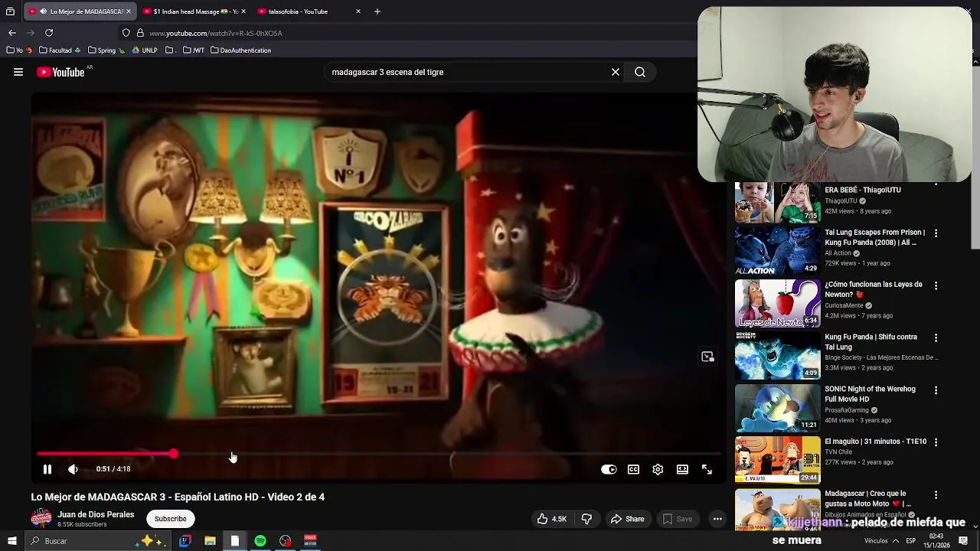The height and width of the screenshot is (551, 980).
Task: Open more actions below the video
Action: tap(717, 519)
